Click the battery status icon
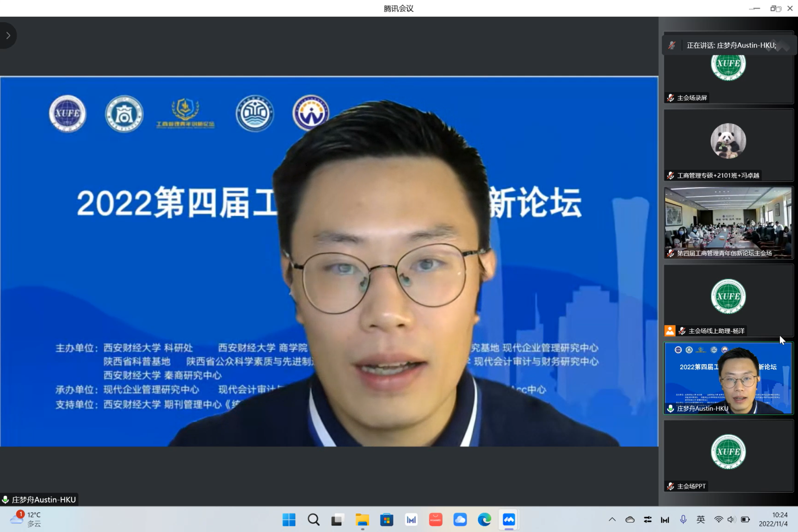 click(745, 520)
